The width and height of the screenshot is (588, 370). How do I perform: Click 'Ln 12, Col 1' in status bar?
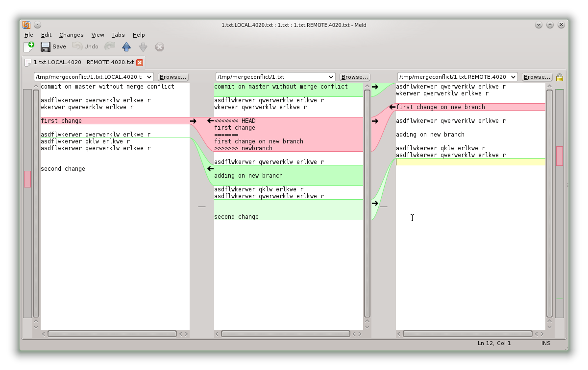click(494, 343)
